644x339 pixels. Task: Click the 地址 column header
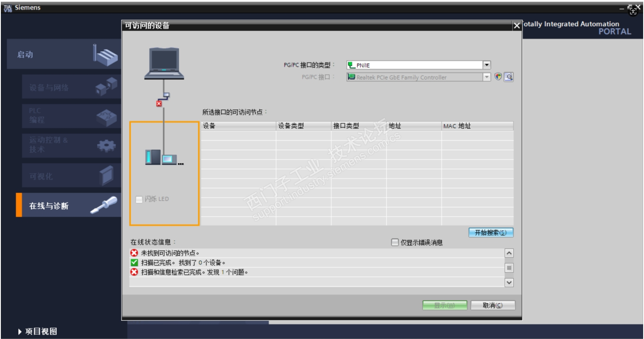click(414, 126)
